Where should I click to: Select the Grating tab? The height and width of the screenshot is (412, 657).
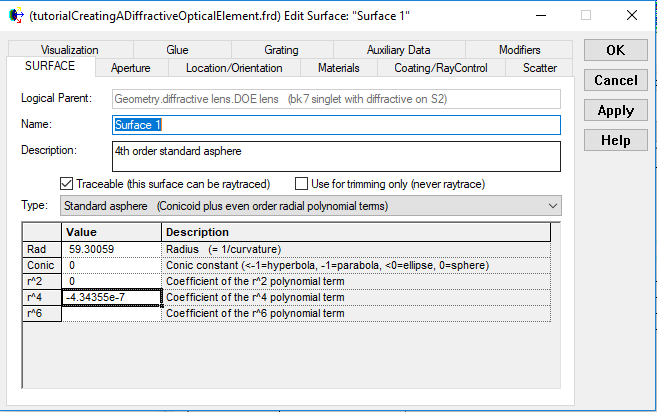coord(281,50)
